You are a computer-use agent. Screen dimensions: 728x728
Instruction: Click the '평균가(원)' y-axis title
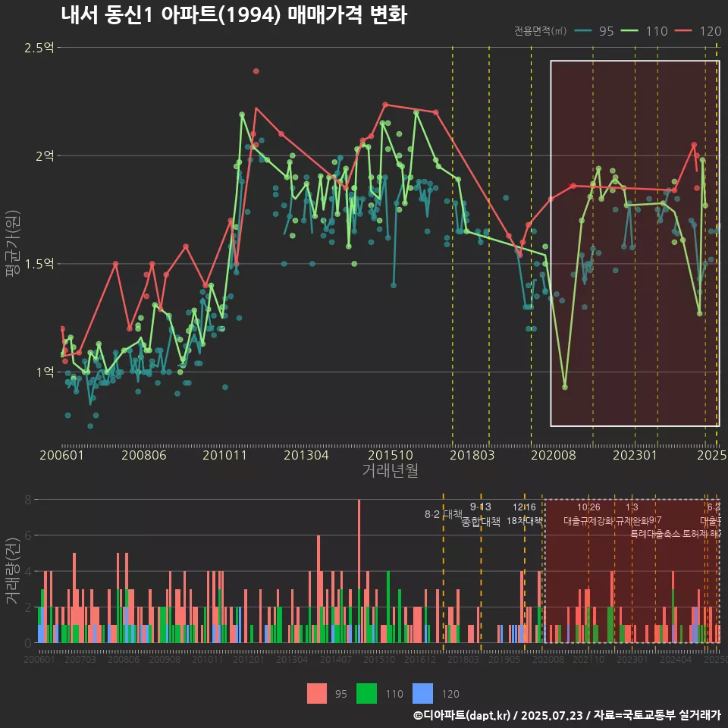12,243
